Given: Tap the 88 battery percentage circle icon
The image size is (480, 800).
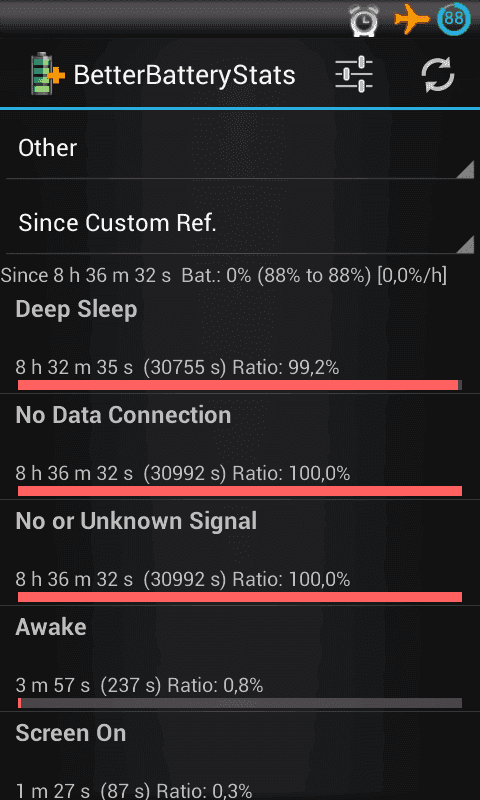Looking at the screenshot, I should [453, 20].
